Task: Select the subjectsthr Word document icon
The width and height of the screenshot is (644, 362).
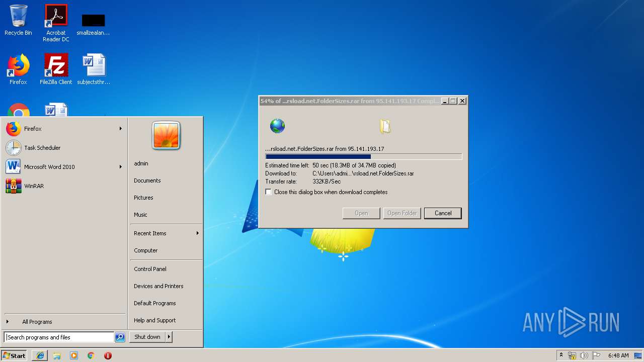Action: [94, 69]
